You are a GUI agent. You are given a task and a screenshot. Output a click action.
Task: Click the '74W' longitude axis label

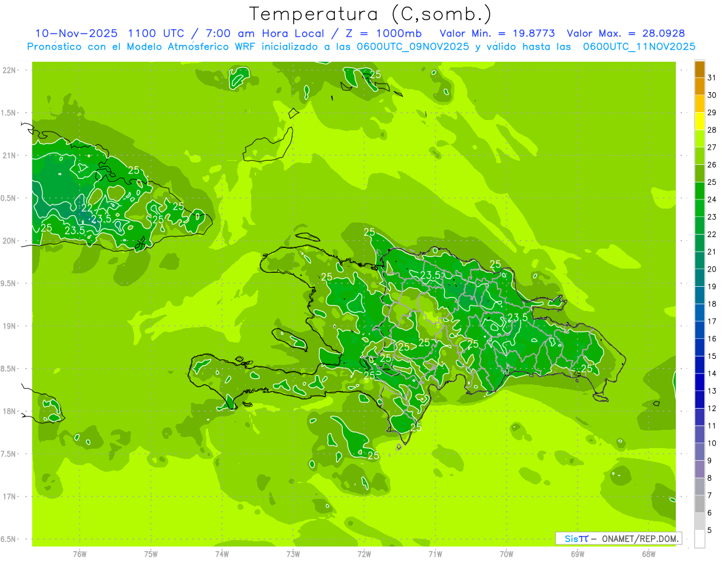222,554
